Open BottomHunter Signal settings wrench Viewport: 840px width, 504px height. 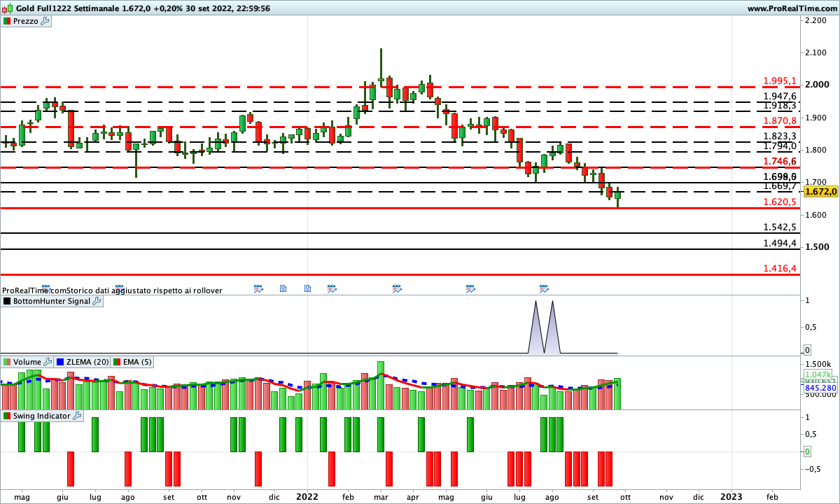(97, 301)
